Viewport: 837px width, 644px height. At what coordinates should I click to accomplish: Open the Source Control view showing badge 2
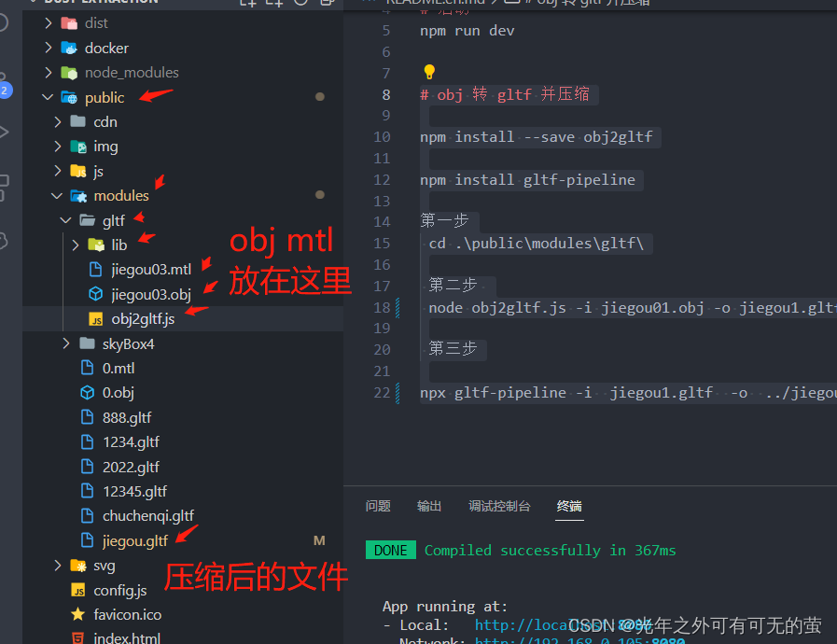pyautogui.click(x=5, y=84)
